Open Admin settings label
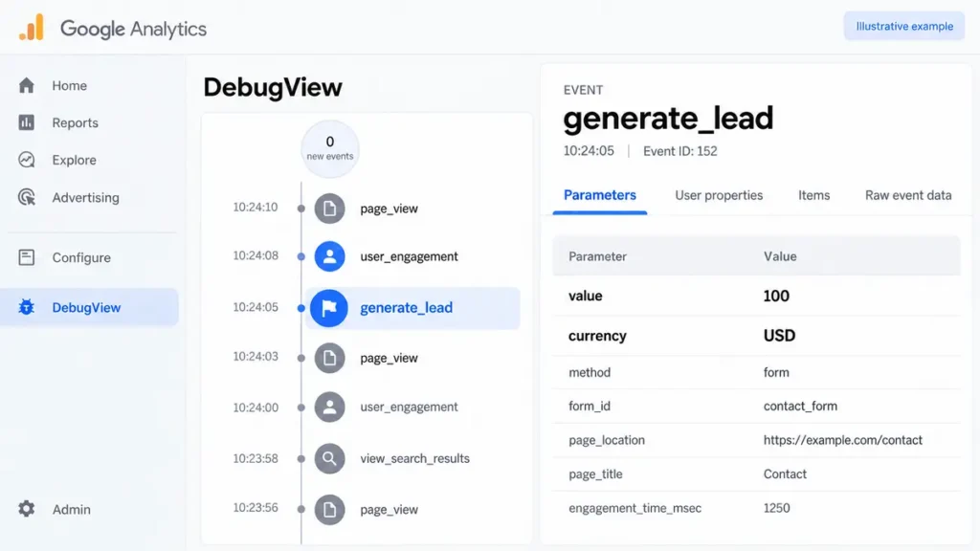Viewport: 980px width, 551px height. pyautogui.click(x=71, y=510)
